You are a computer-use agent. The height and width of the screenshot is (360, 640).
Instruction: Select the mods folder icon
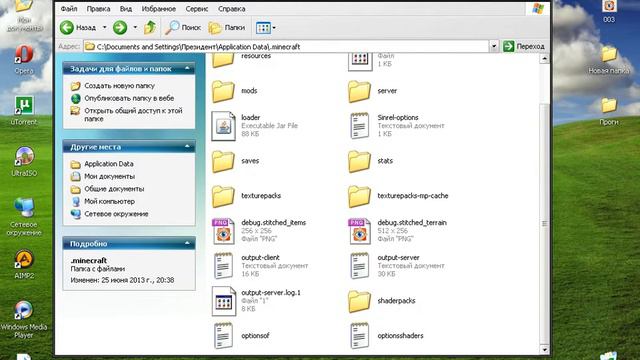[223, 91]
